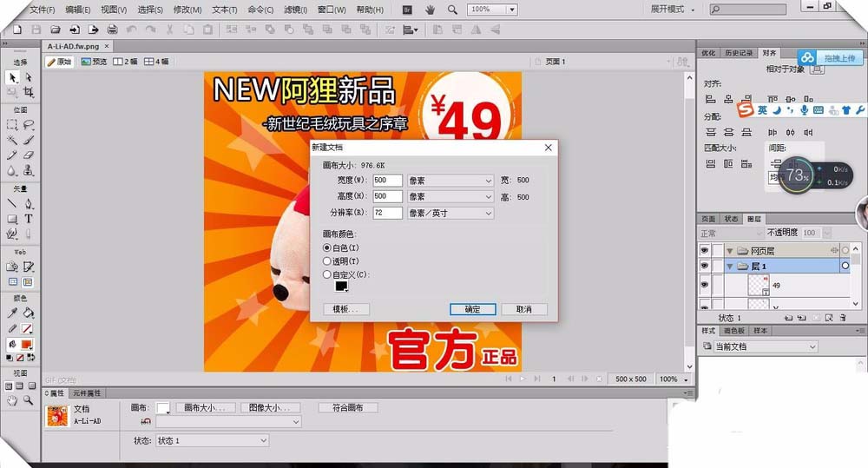Click the Print icon in main toolbar
Viewport: 868px width, 468px height.
pyautogui.click(x=112, y=30)
